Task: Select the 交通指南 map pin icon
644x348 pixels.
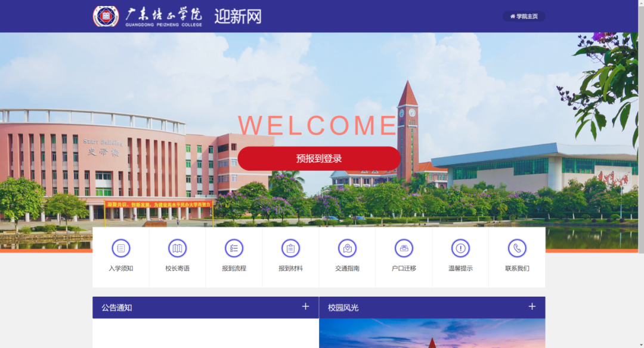Action: (x=347, y=249)
